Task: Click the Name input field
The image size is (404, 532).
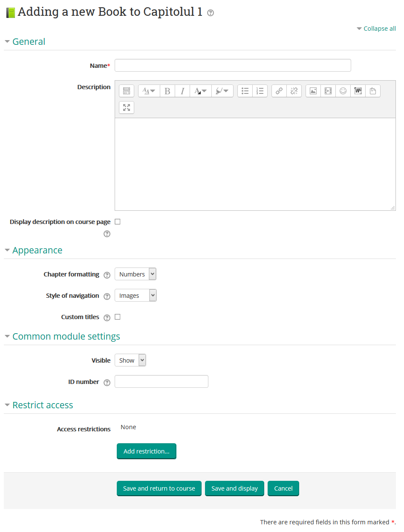Action: [x=233, y=66]
